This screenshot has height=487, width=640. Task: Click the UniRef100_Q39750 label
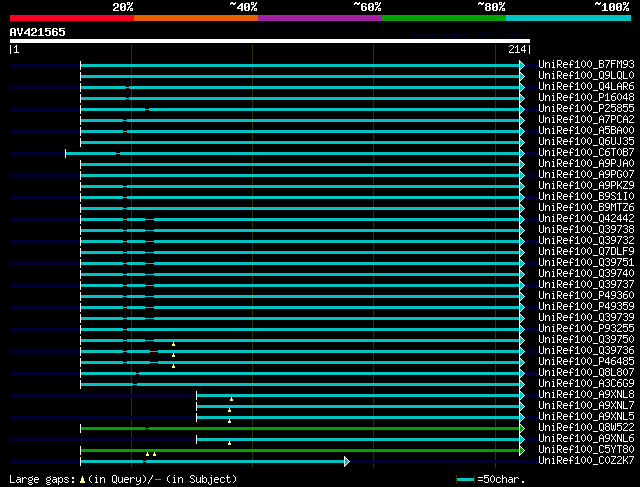coord(586,340)
